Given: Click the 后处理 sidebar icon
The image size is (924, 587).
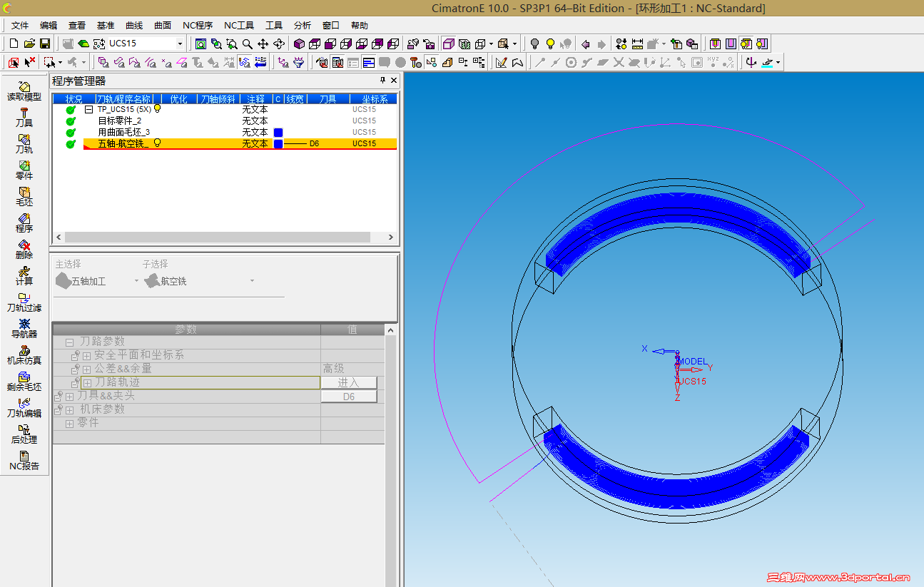Looking at the screenshot, I should click(x=24, y=434).
